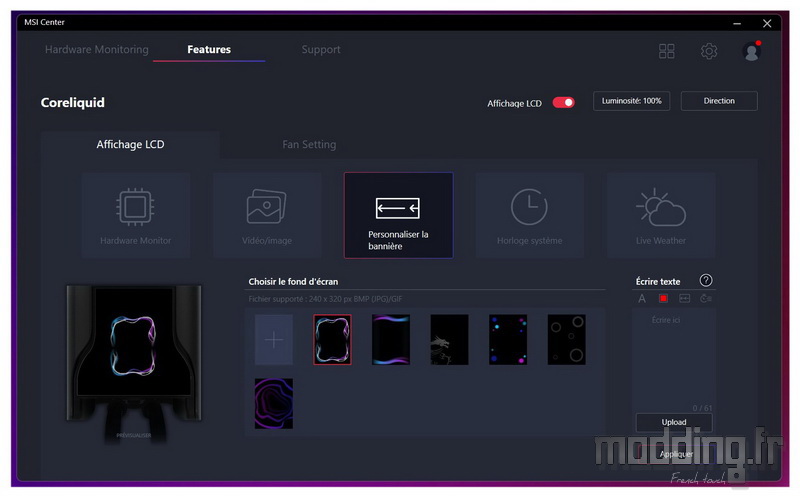Image resolution: width=800 pixels, height=498 pixels.
Task: Open the user account profile icon
Action: (751, 51)
